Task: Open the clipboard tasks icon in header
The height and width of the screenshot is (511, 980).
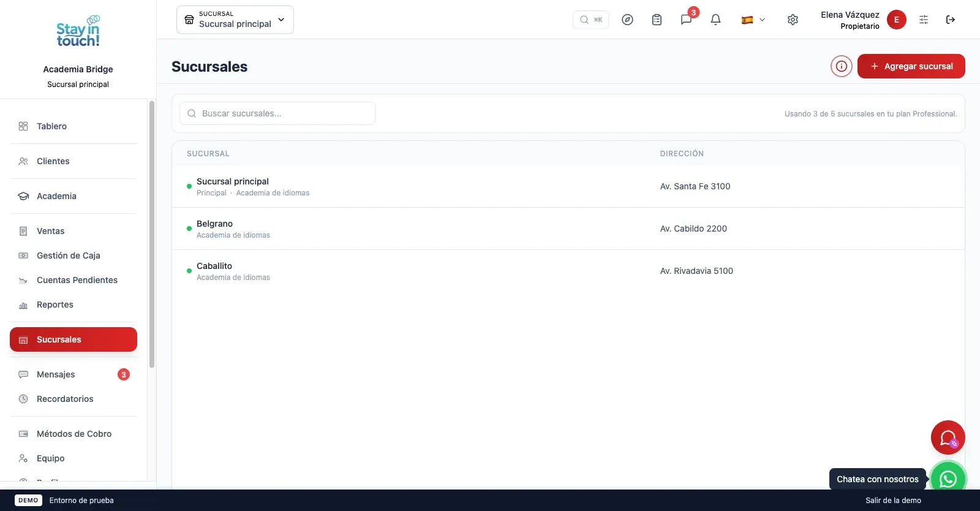Action: point(657,20)
